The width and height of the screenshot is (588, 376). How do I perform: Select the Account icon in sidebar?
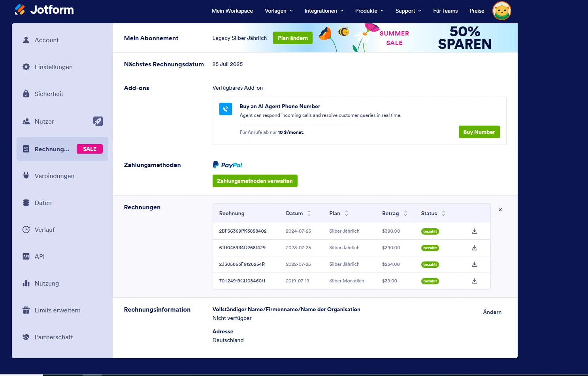click(26, 40)
